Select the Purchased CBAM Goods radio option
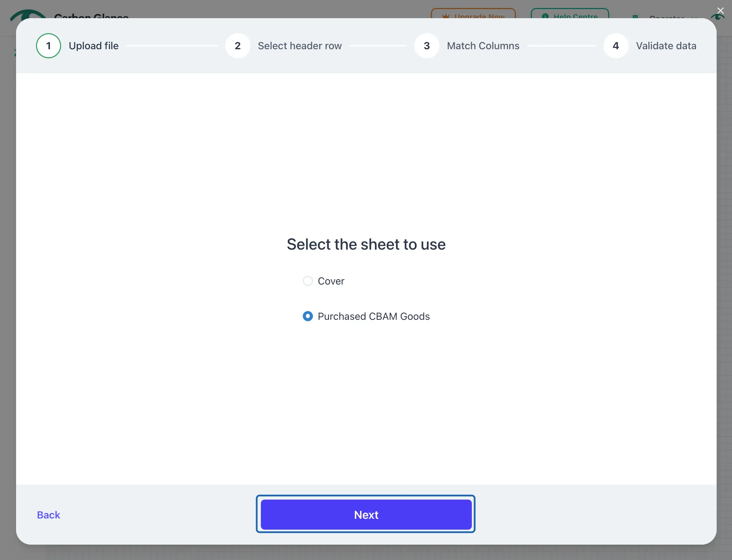The width and height of the screenshot is (732, 560). click(x=308, y=316)
